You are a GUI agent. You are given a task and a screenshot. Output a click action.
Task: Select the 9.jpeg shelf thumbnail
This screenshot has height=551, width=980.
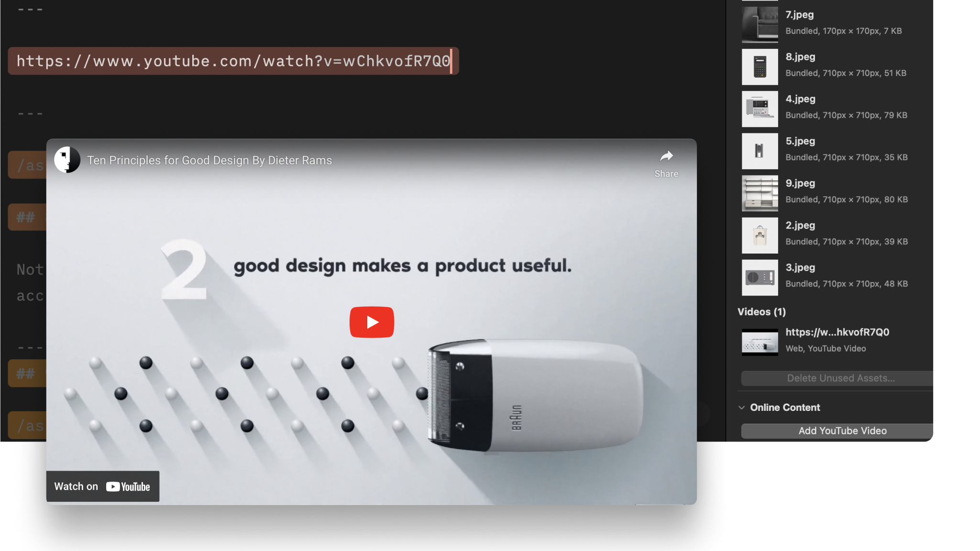760,193
